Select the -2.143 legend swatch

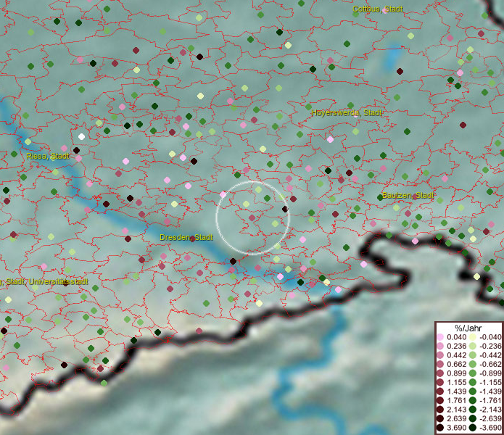473,410
